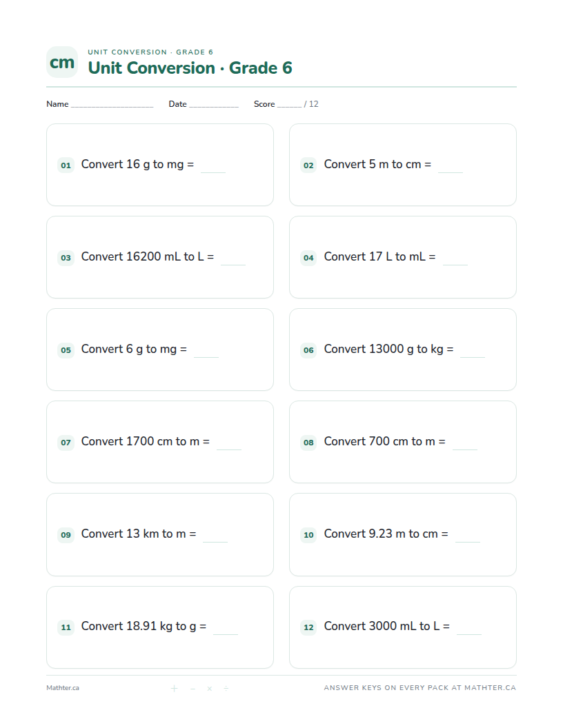Click the Score blank before / 12
Image resolution: width=563 pixels, height=728 pixels.
click(x=289, y=105)
